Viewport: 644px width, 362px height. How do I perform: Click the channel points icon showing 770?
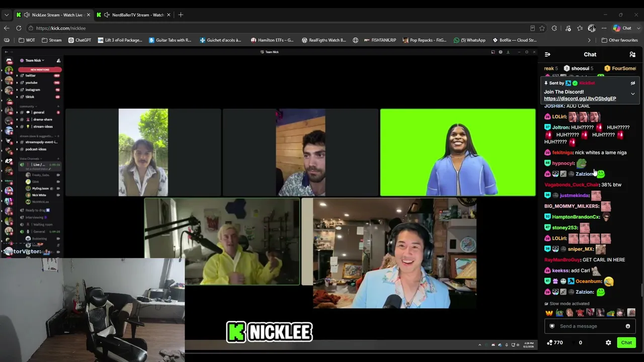point(550,343)
